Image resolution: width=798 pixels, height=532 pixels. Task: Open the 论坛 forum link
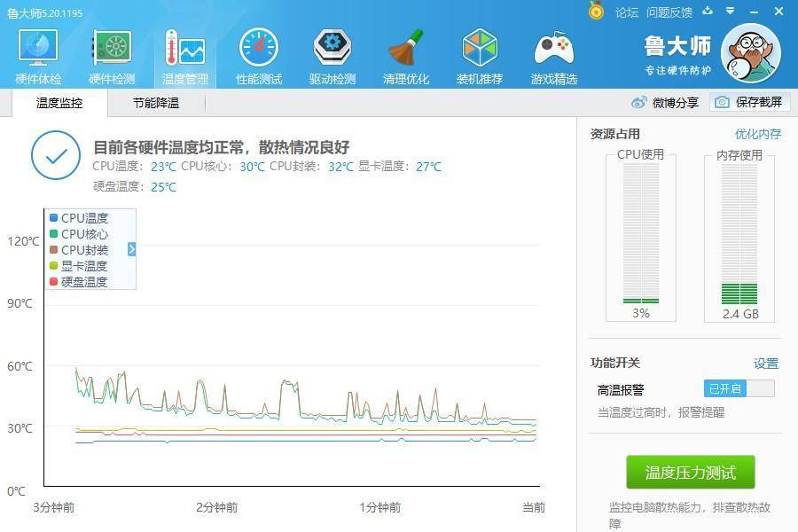(627, 12)
